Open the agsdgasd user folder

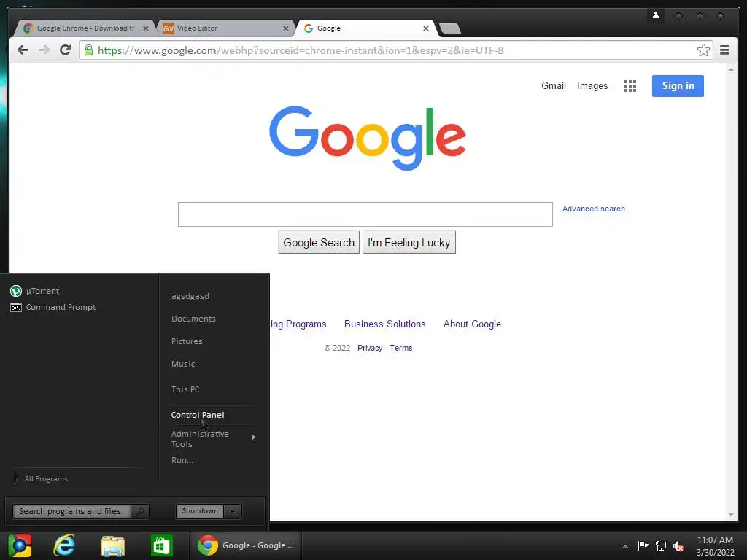point(190,296)
